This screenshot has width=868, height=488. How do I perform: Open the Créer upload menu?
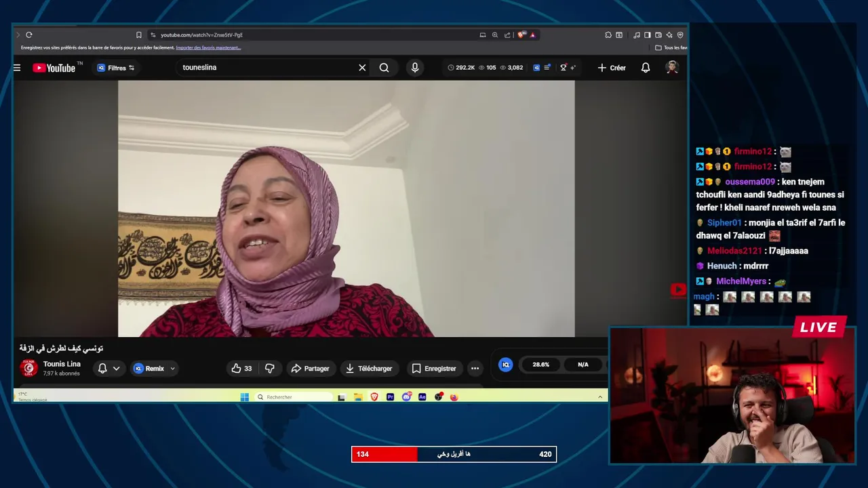(x=612, y=68)
